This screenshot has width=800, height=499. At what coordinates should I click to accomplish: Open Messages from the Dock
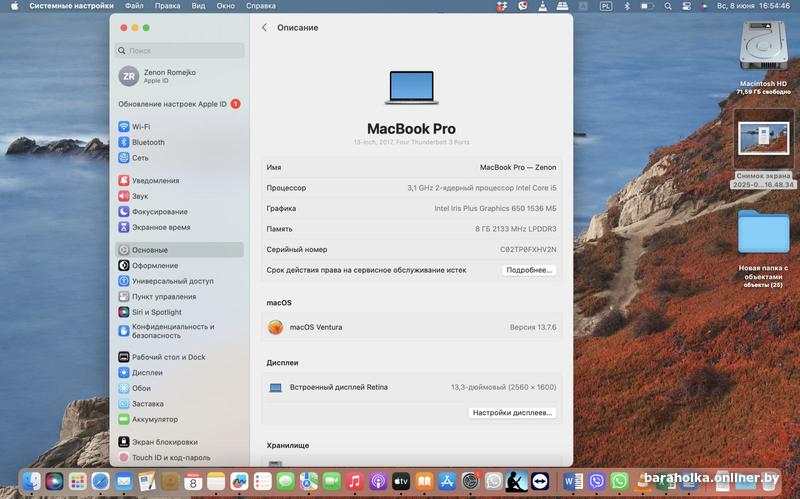point(285,481)
